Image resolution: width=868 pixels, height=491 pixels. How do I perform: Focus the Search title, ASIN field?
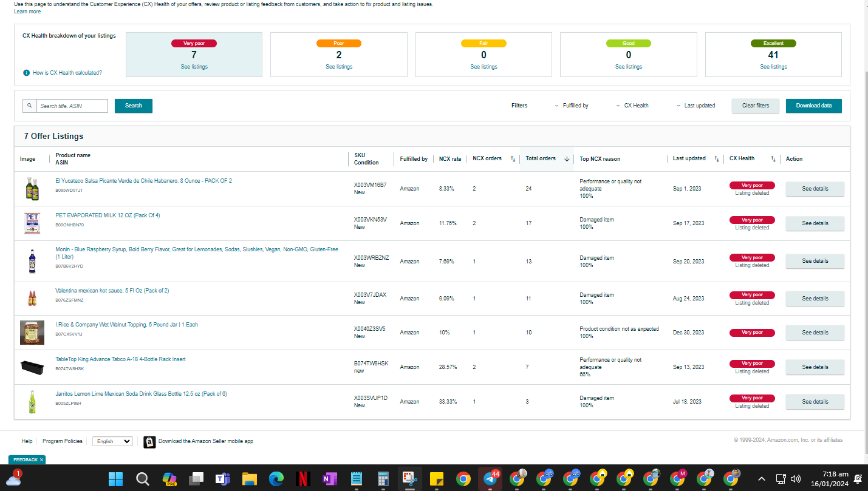(72, 106)
